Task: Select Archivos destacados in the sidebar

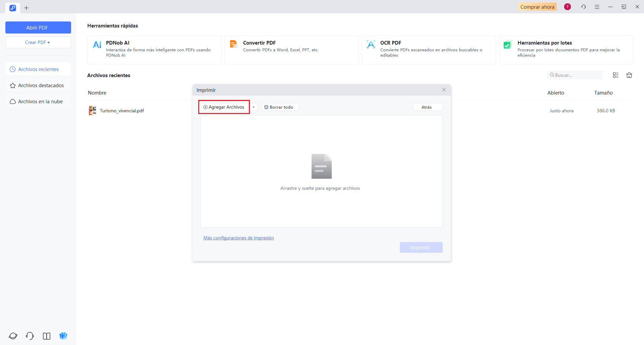Action: point(41,85)
